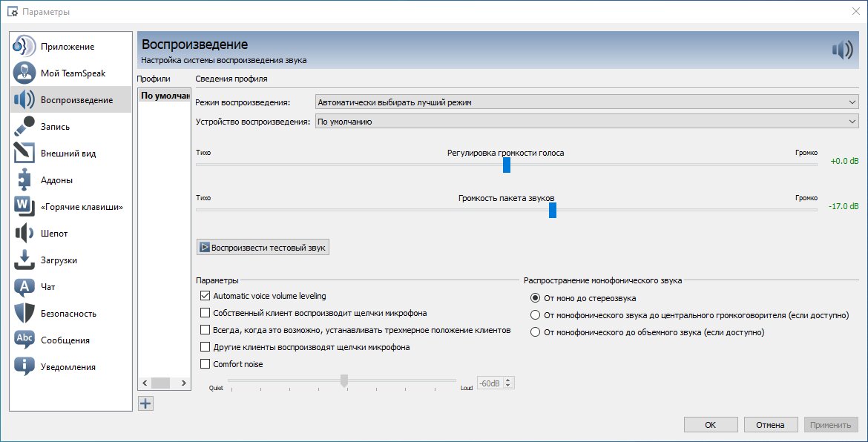868x442 pixels.
Task: Open the Внешний вид design icon
Action: [24, 154]
